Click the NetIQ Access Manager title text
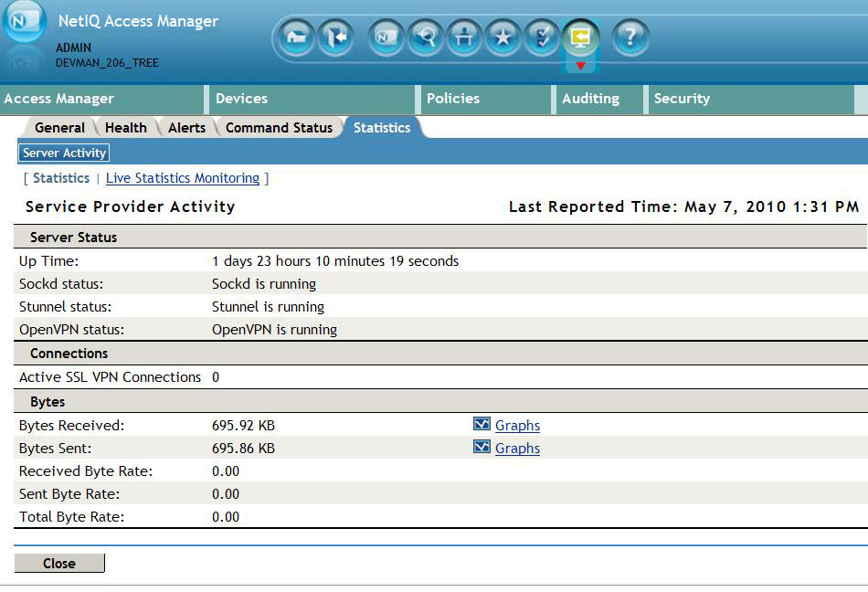The image size is (868, 592). coord(138,21)
